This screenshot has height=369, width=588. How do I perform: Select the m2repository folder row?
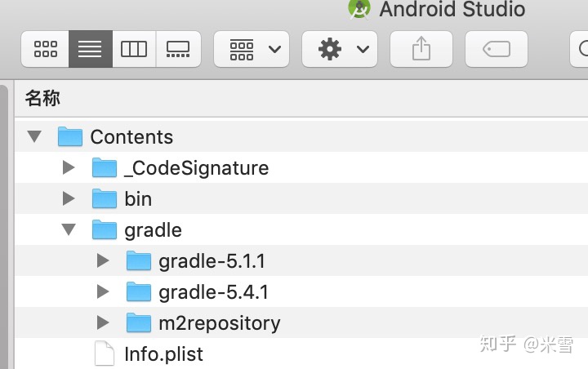coord(219,323)
